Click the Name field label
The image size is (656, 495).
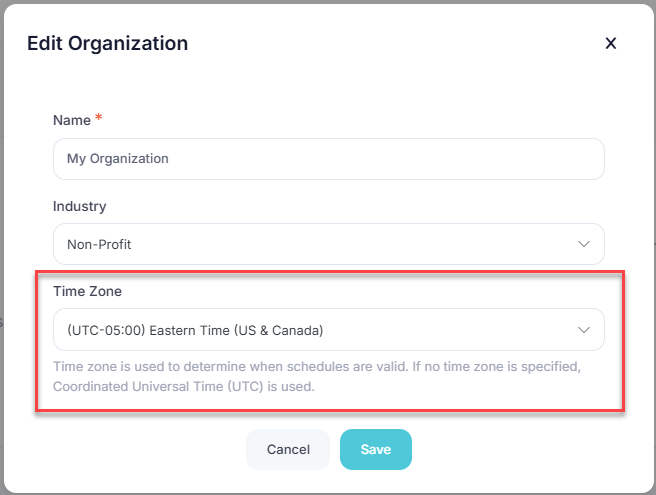click(71, 120)
